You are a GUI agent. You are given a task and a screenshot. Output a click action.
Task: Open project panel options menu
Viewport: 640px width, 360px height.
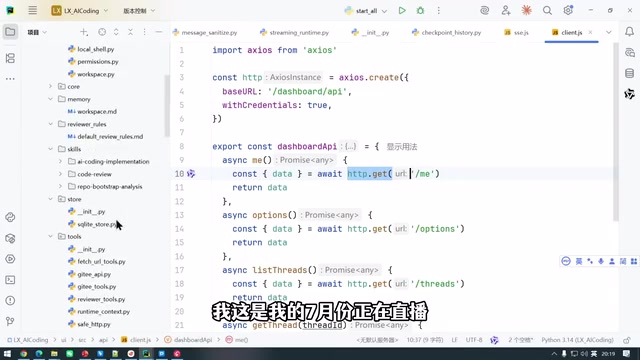(144, 32)
